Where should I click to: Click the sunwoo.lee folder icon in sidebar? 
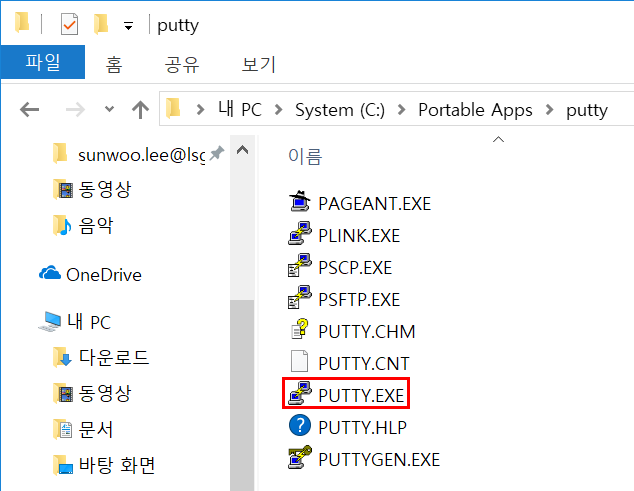[x=60, y=153]
